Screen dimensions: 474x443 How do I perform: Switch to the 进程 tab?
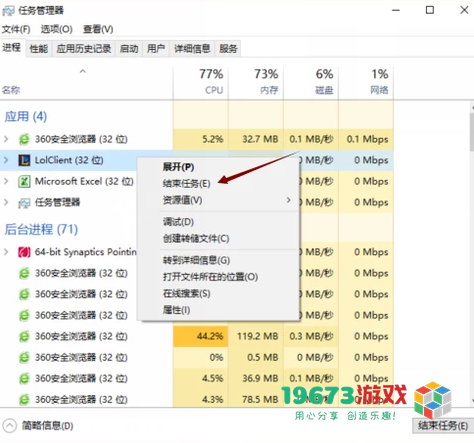pyautogui.click(x=12, y=48)
